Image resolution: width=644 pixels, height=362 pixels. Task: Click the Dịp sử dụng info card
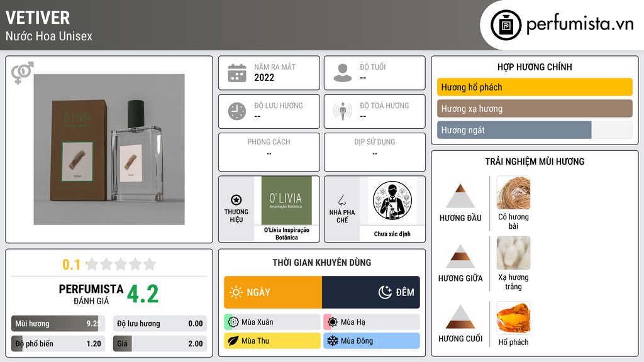(375, 152)
